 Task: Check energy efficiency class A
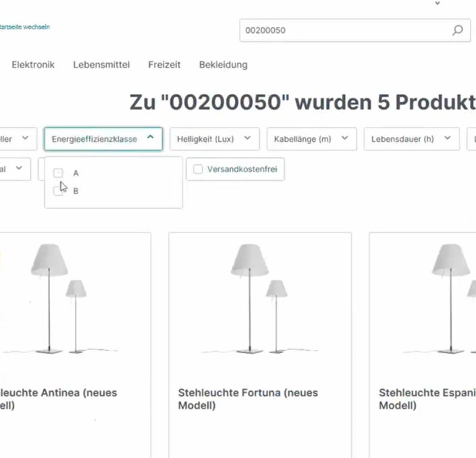[59, 173]
